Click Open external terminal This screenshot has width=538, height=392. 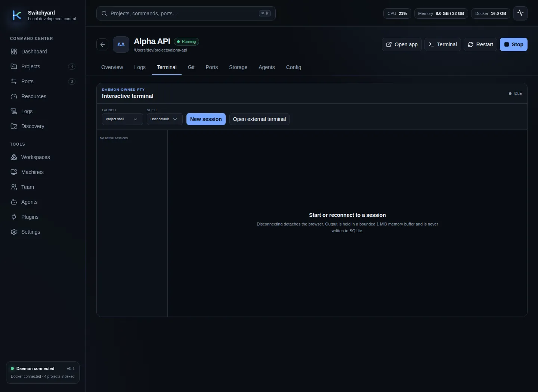259,119
